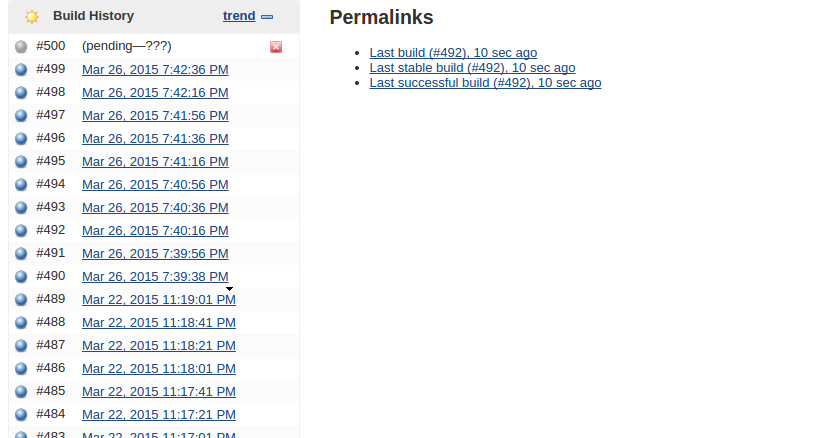Click the grey pending status ball for #500
This screenshot has height=438, width=837.
pyautogui.click(x=22, y=47)
